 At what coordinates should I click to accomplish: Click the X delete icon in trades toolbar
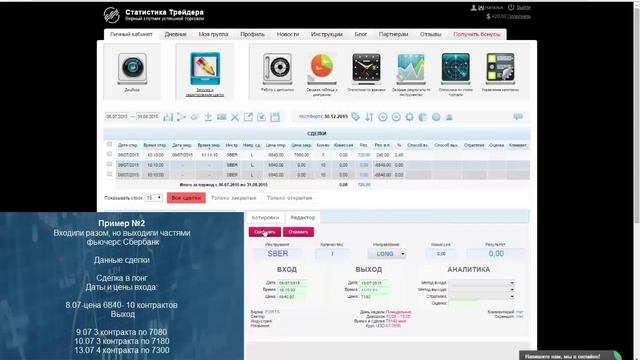click(235, 117)
